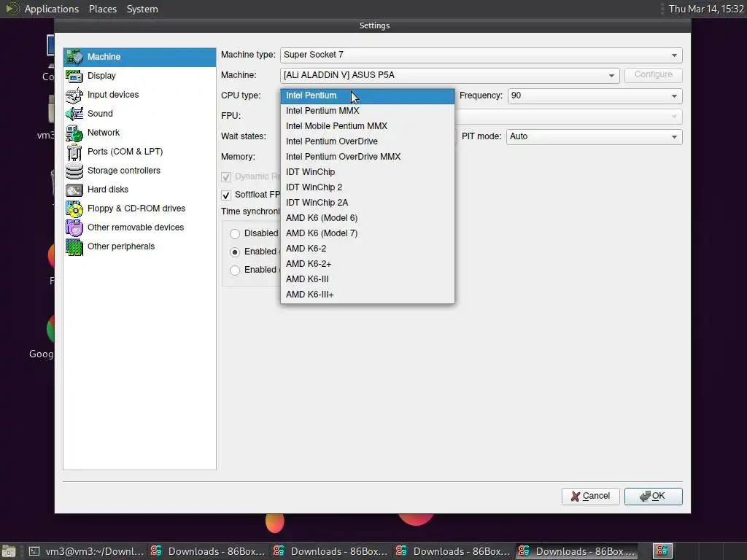The width and height of the screenshot is (747, 560).
Task: Open the Other removable devices icon
Action: (74, 227)
